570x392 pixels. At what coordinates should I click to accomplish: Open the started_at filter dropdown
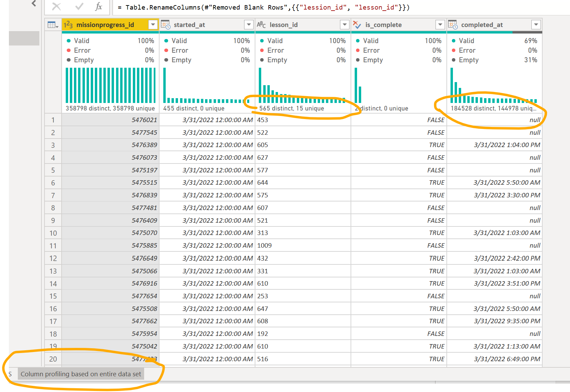pos(249,25)
